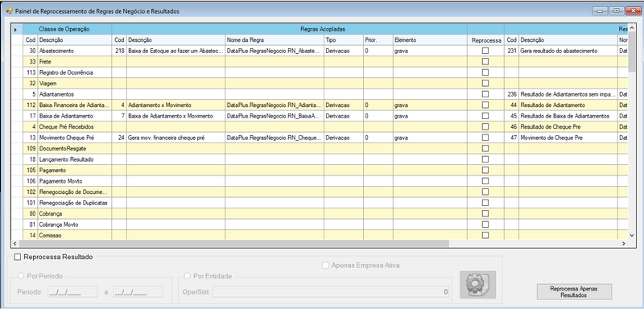
Task: Click Resultado de Cheque Pre cell
Action: pyautogui.click(x=568, y=127)
